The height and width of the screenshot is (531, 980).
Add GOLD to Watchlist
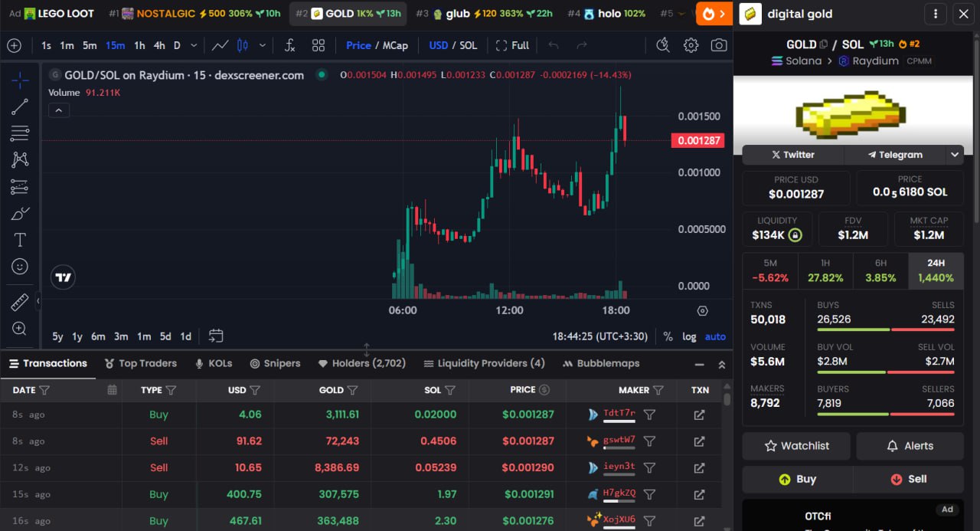click(797, 446)
